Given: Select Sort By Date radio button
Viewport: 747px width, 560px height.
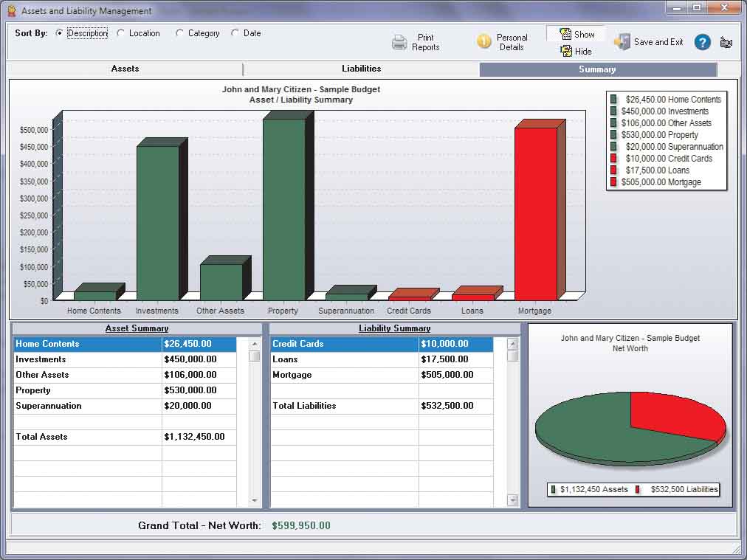Looking at the screenshot, I should point(235,33).
